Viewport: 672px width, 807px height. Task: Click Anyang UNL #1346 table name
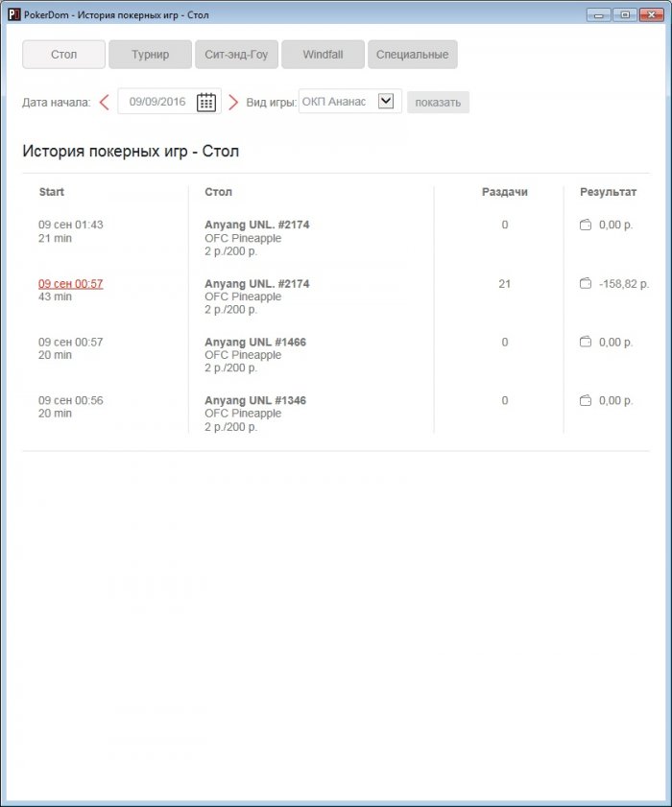pyautogui.click(x=255, y=400)
